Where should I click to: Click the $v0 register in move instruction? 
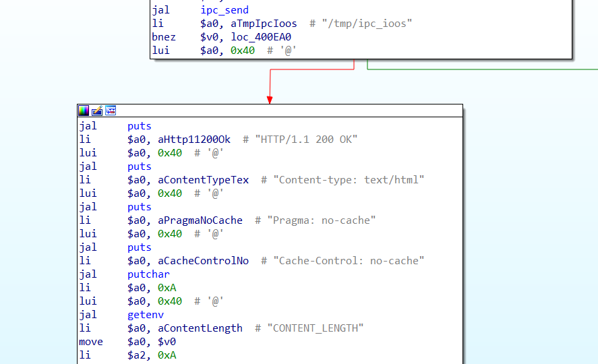coord(167,342)
